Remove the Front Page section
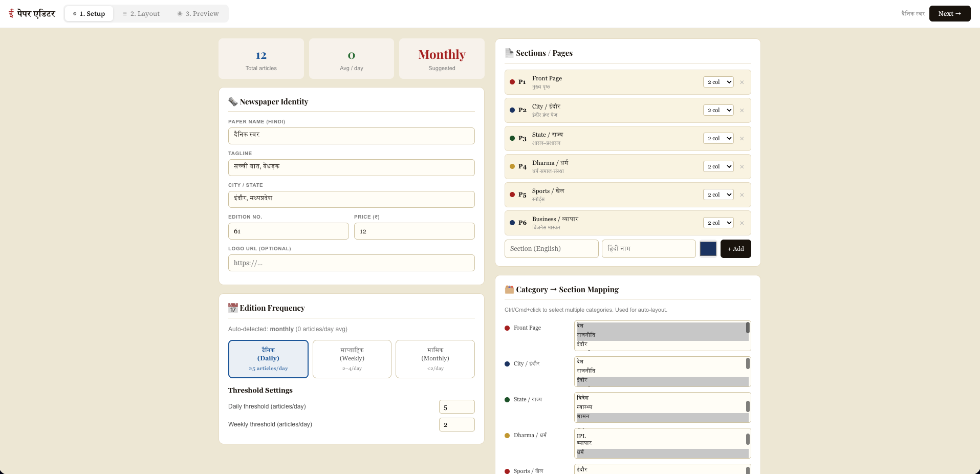980x474 pixels. 742,82
